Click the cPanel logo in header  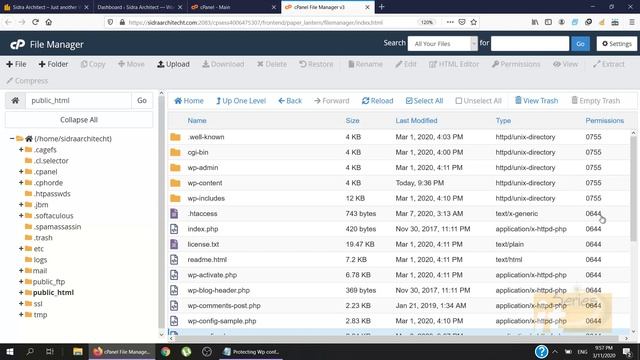18,44
